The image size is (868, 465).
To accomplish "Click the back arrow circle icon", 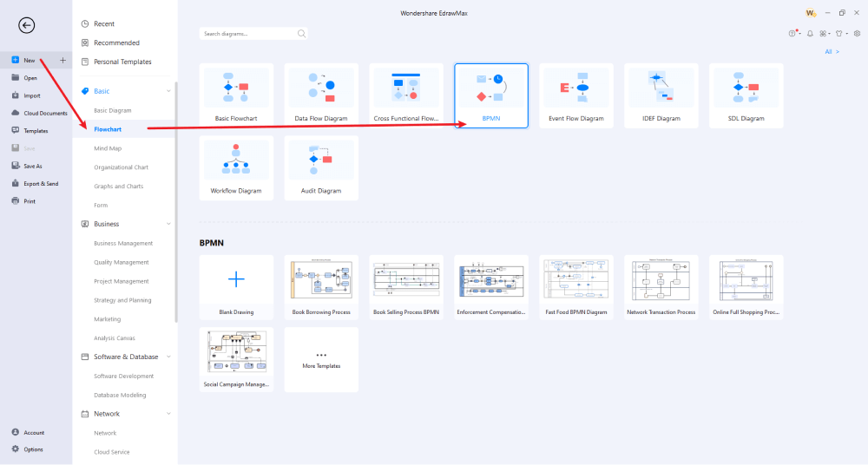I will tap(26, 25).
